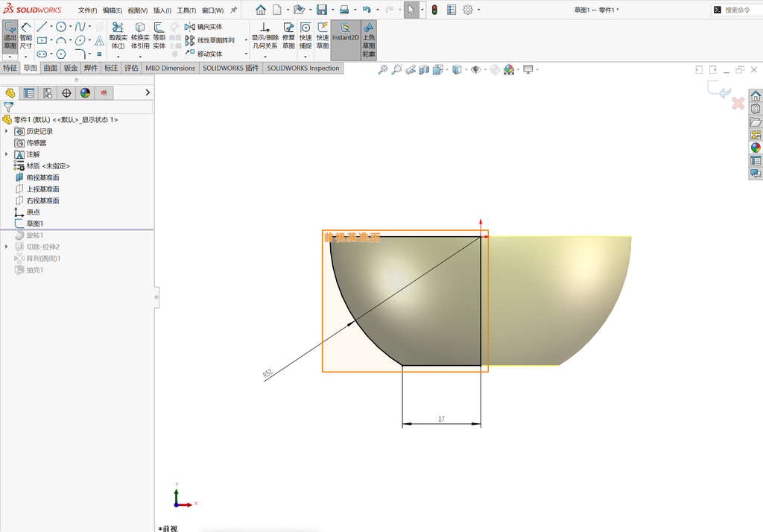Click the Rebuild traffic light icon
The width and height of the screenshot is (763, 532).
(434, 10)
